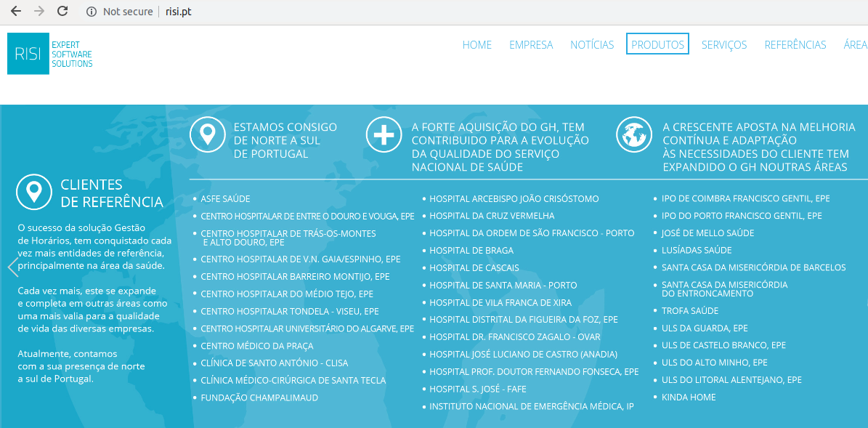This screenshot has height=428, width=868.
Task: Click the Clientes de Referência heading
Action: point(112,193)
